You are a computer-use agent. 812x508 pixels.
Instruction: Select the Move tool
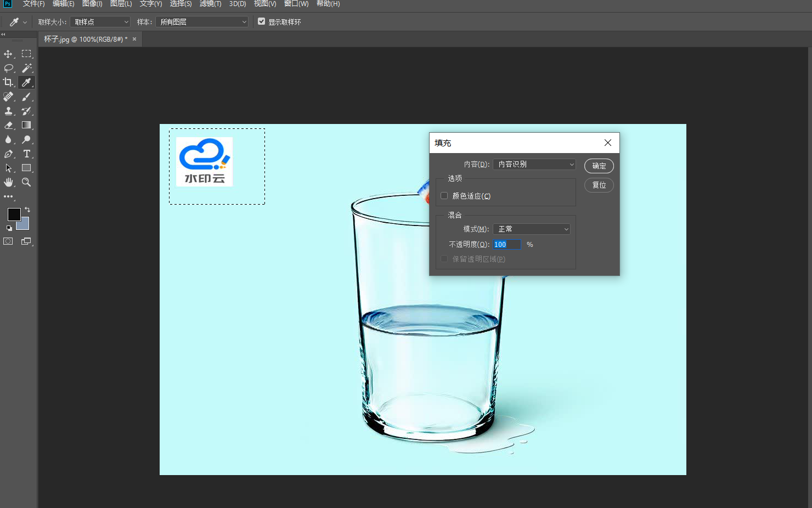8,54
